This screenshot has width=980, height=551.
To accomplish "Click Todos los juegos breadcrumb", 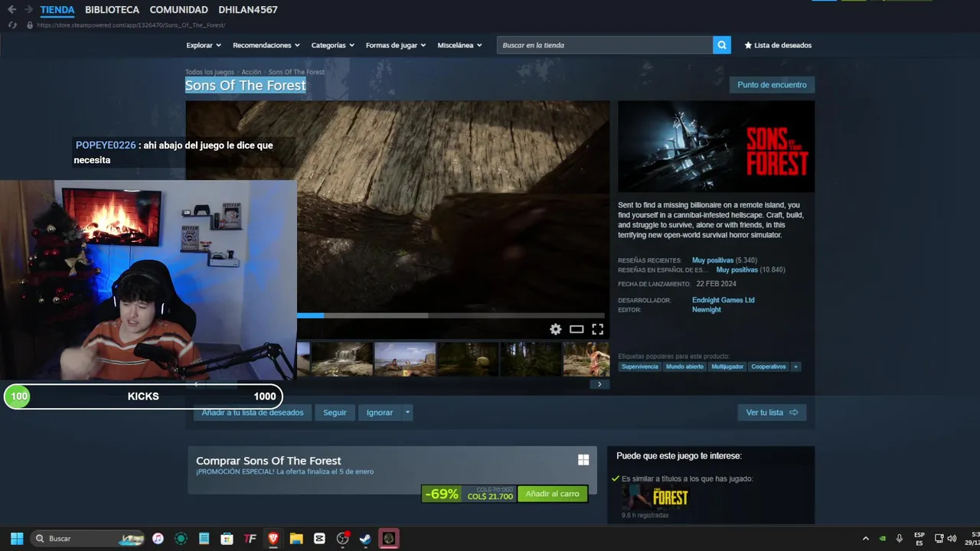I will coord(209,72).
